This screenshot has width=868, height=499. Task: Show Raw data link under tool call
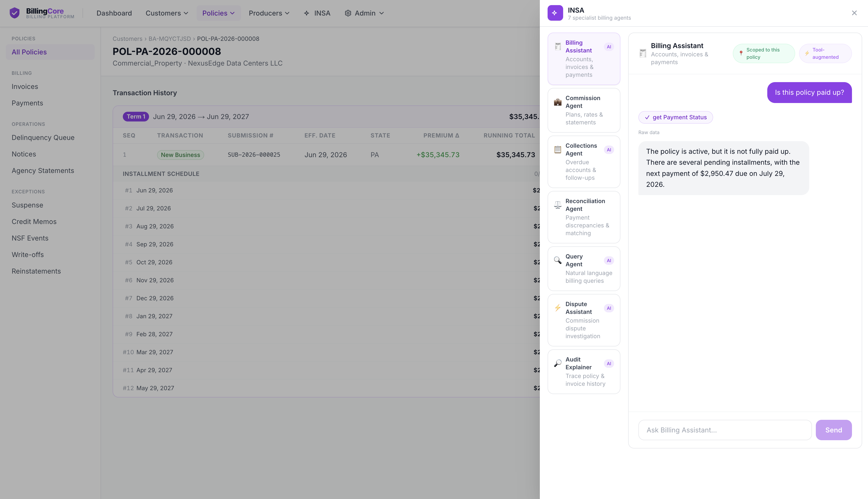coord(649,132)
